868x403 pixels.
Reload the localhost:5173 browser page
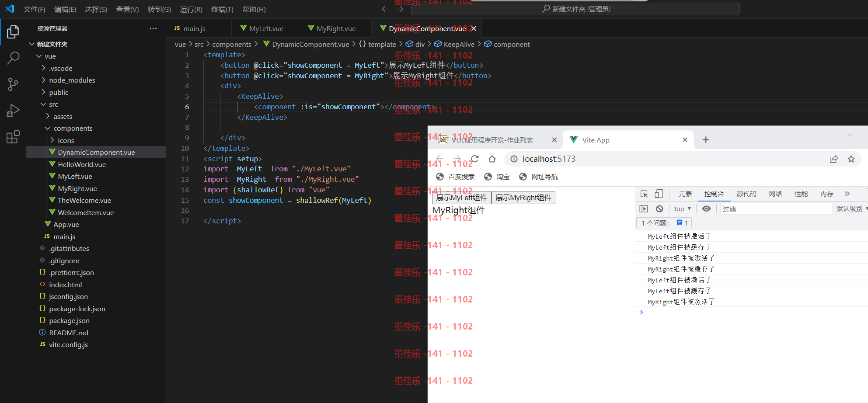coord(475,159)
